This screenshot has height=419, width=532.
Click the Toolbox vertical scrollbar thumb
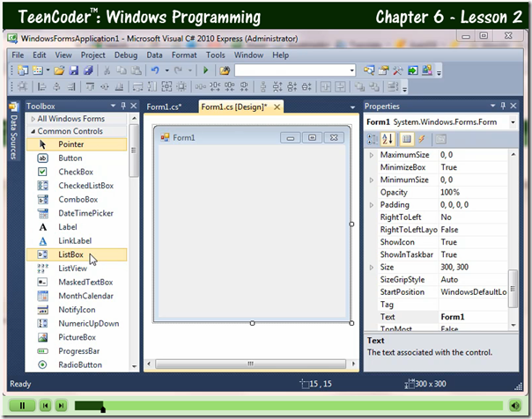(134, 151)
